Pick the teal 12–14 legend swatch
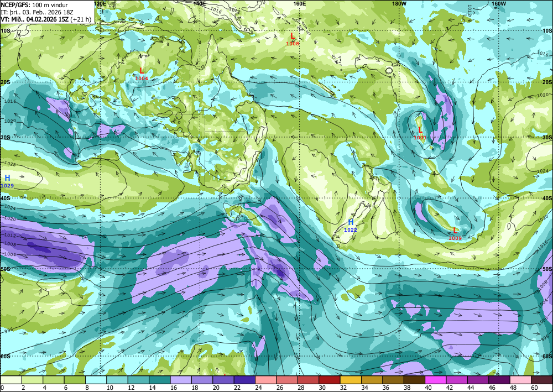Screen dimensions: 553x392 pos(139,380)
